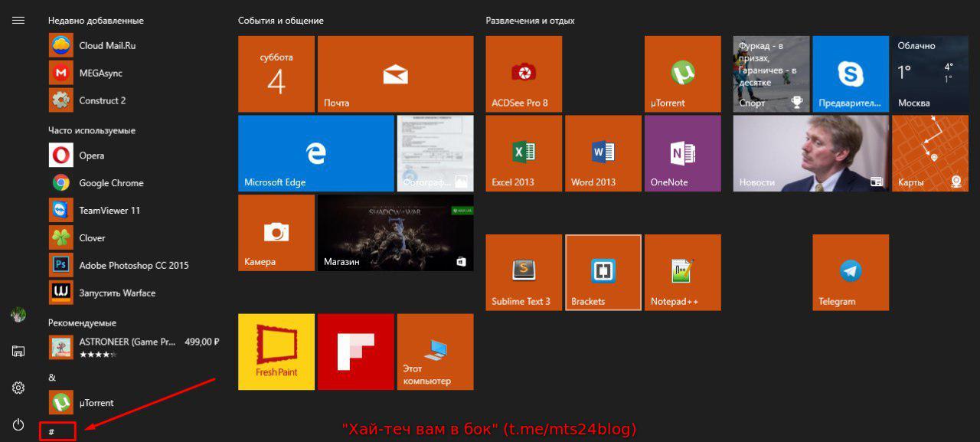Open the Фотографии photos tile

point(435,153)
